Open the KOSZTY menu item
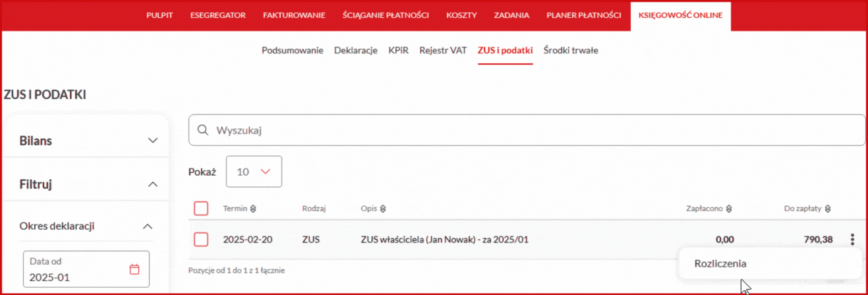 tap(461, 15)
